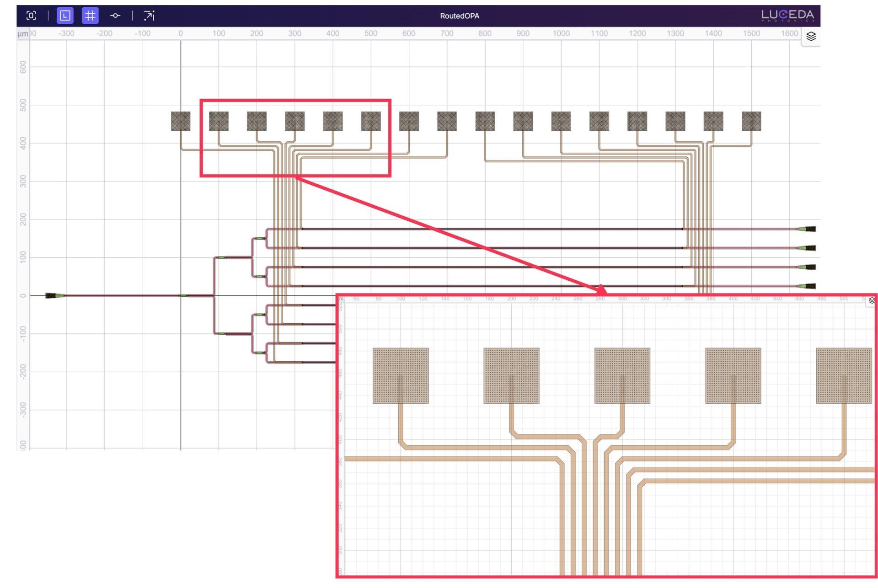Viewport: 878px width, 588px height.
Task: Select the fit-to-view tool in the toolbar
Action: coord(32,16)
